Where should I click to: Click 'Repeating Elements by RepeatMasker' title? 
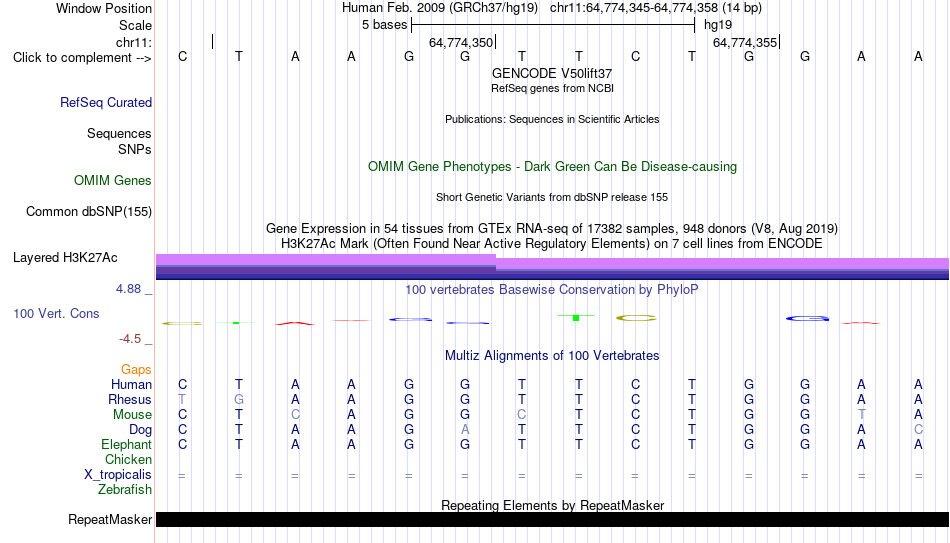coord(552,505)
